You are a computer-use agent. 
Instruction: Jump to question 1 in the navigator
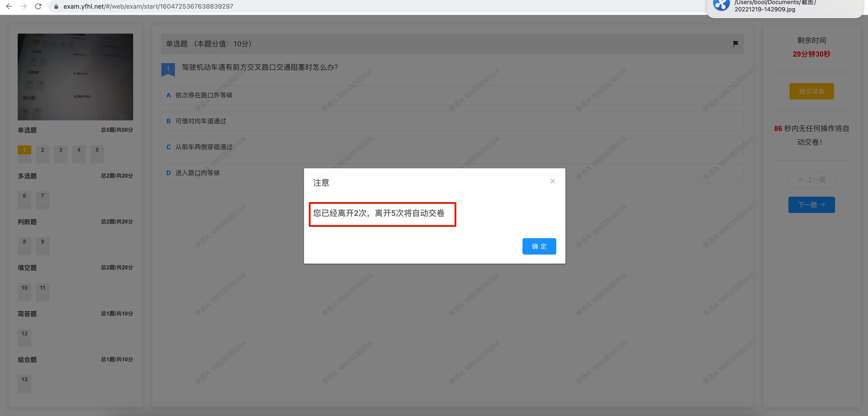point(24,154)
